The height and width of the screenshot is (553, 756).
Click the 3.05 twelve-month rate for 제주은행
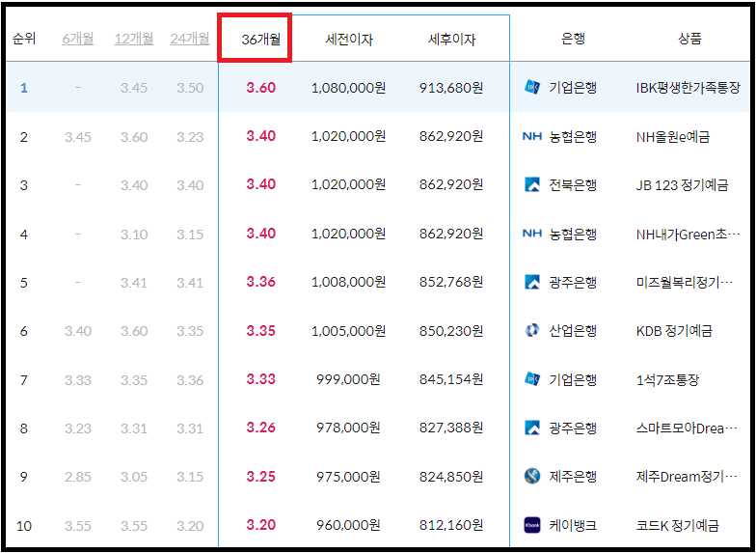(134, 477)
